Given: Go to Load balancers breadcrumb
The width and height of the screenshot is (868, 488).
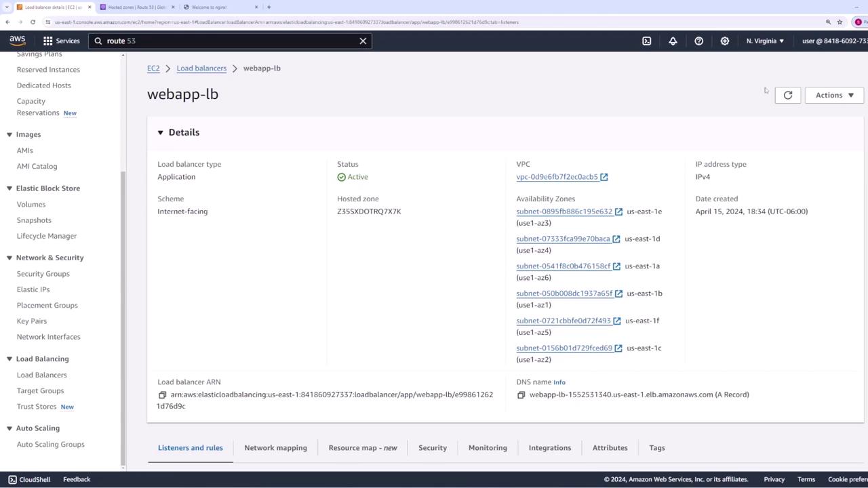Looking at the screenshot, I should 201,68.
